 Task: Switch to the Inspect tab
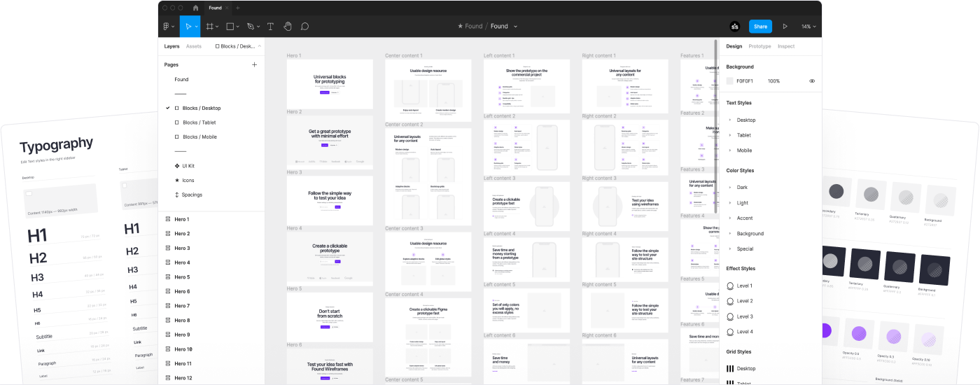[786, 46]
